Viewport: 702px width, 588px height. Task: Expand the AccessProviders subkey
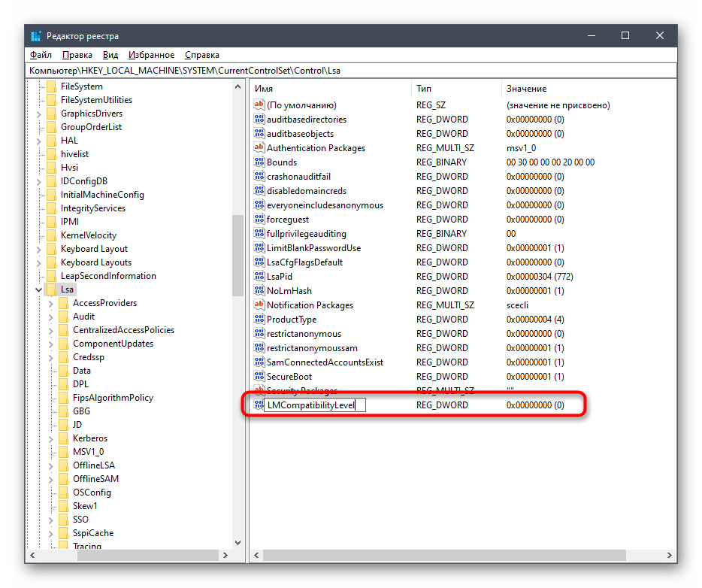coord(50,303)
